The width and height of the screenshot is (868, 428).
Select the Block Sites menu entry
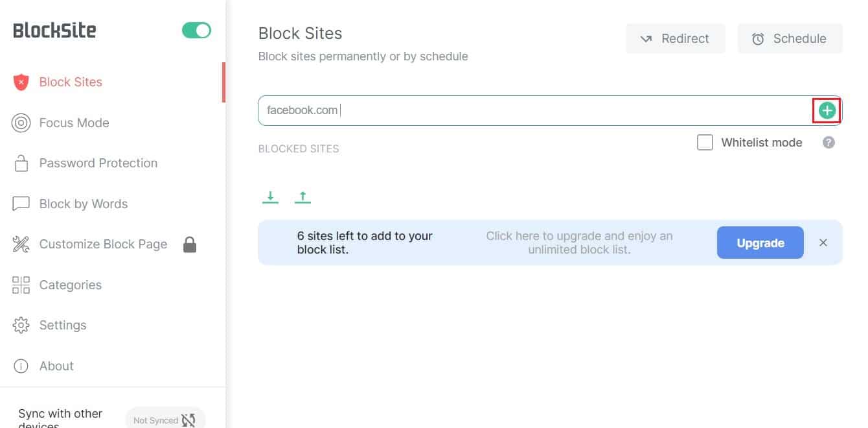(x=71, y=82)
